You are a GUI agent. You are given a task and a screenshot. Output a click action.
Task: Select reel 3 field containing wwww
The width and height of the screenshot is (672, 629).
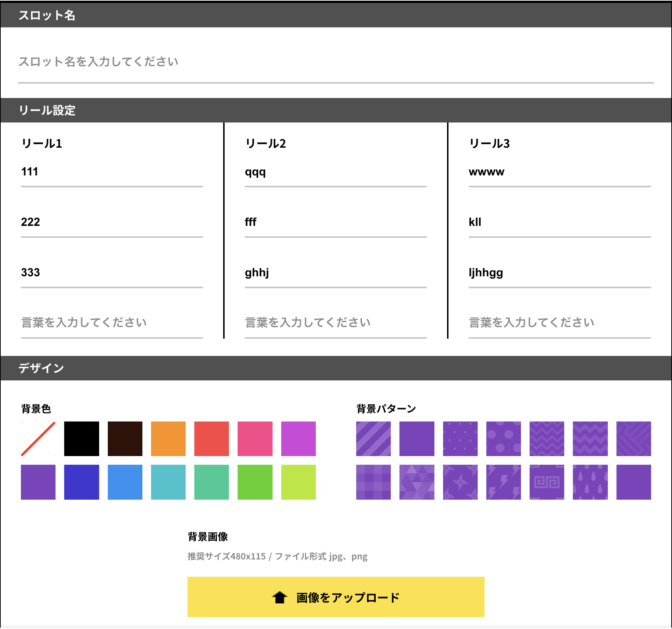pyautogui.click(x=560, y=172)
